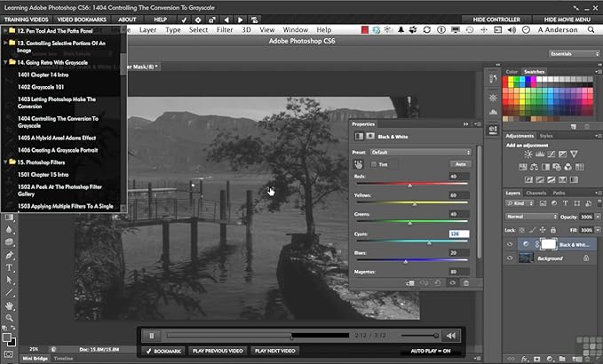The height and width of the screenshot is (364, 603).
Task: Open the Window menu
Action: tap(296, 30)
